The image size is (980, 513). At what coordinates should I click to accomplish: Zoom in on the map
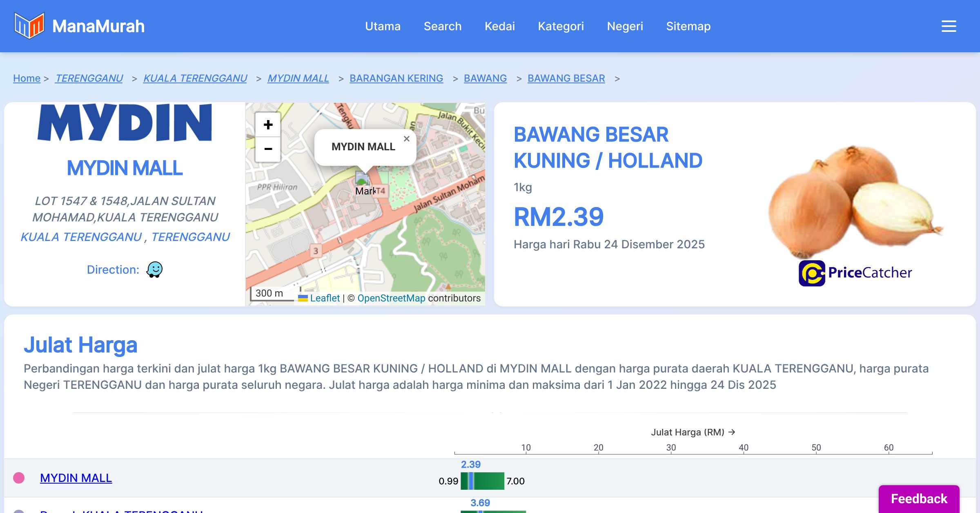click(268, 125)
